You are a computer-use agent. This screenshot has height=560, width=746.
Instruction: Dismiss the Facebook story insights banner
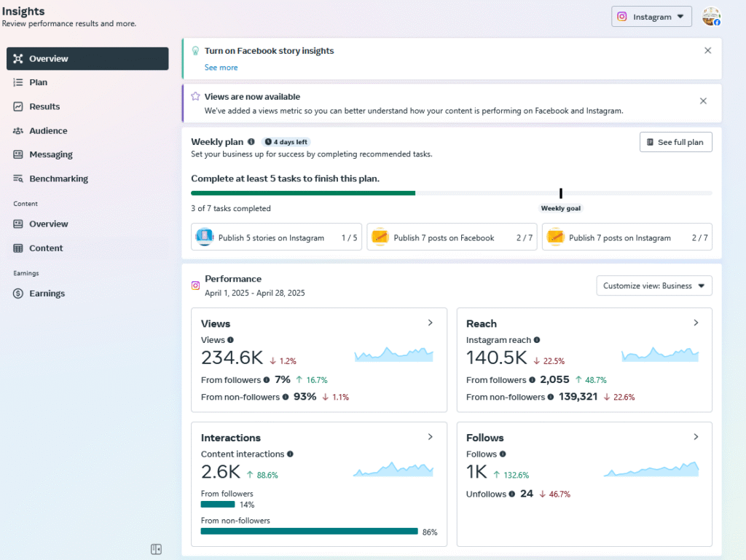pos(707,51)
